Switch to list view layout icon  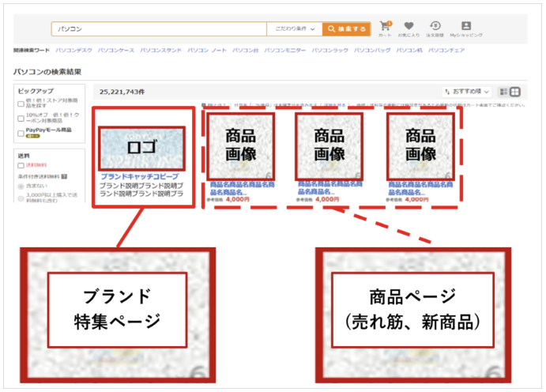pos(504,92)
